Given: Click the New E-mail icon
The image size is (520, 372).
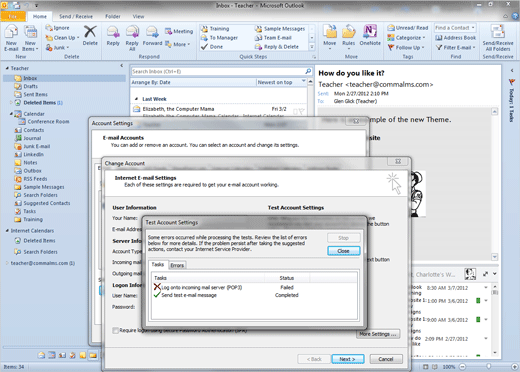Looking at the screenshot, I should [x=11, y=32].
